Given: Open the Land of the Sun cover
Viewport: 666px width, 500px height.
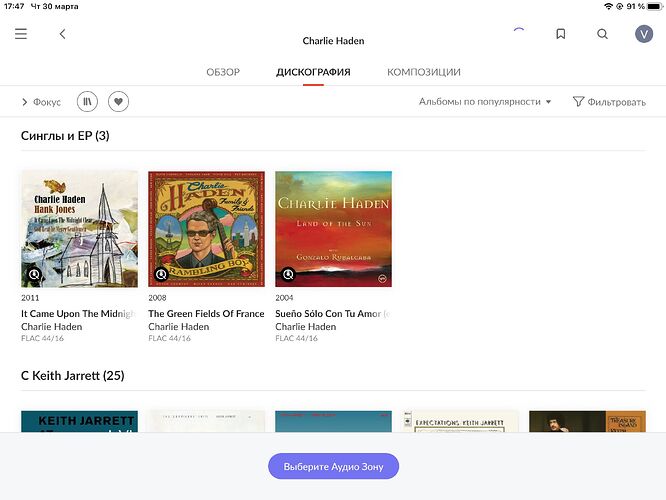Looking at the screenshot, I should point(333,229).
